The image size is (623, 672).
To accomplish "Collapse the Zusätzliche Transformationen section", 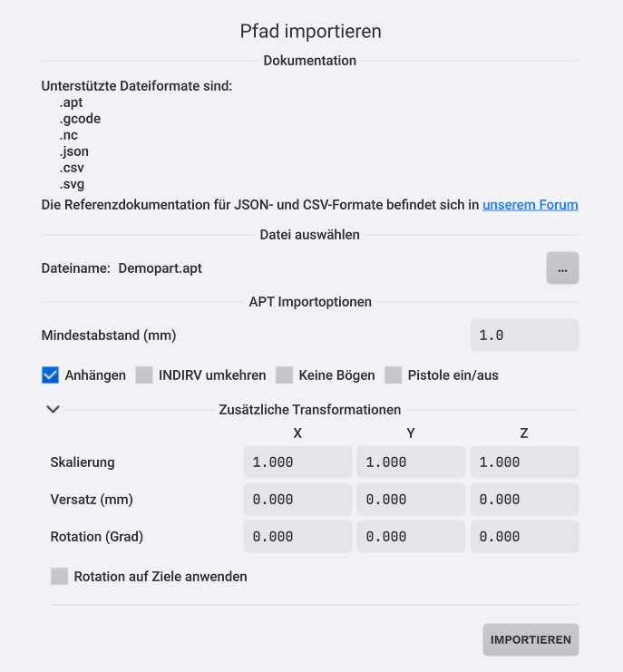I will tap(54, 409).
